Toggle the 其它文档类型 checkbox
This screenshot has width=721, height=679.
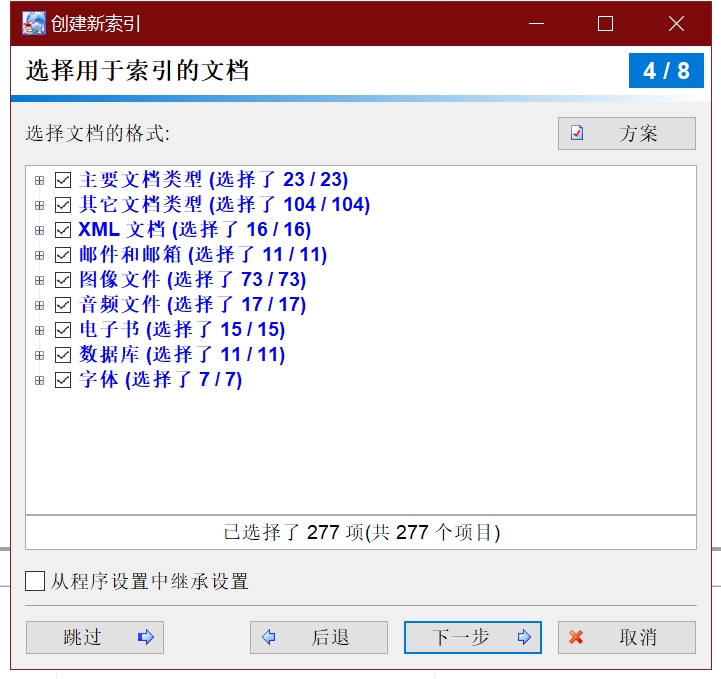pos(63,205)
